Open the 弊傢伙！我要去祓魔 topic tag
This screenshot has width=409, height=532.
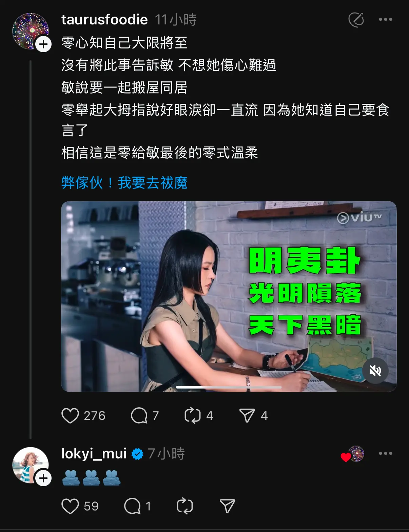[124, 183]
